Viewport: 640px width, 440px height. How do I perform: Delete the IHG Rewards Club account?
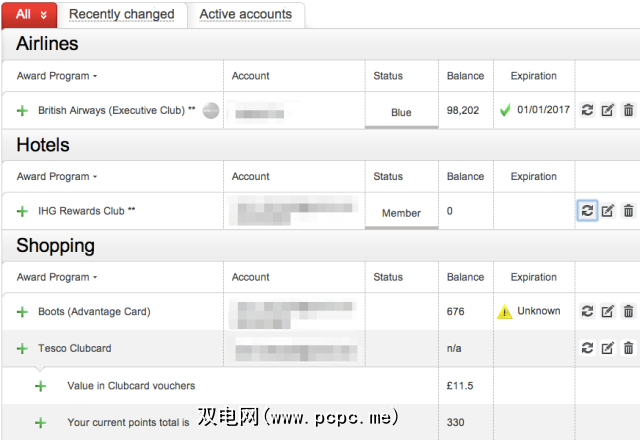[x=628, y=211]
